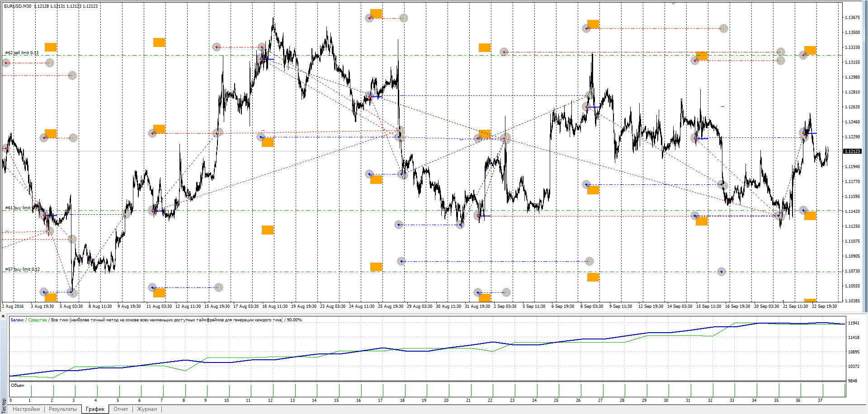Switch to the Настройки tab
868x414 pixels.
point(26,409)
